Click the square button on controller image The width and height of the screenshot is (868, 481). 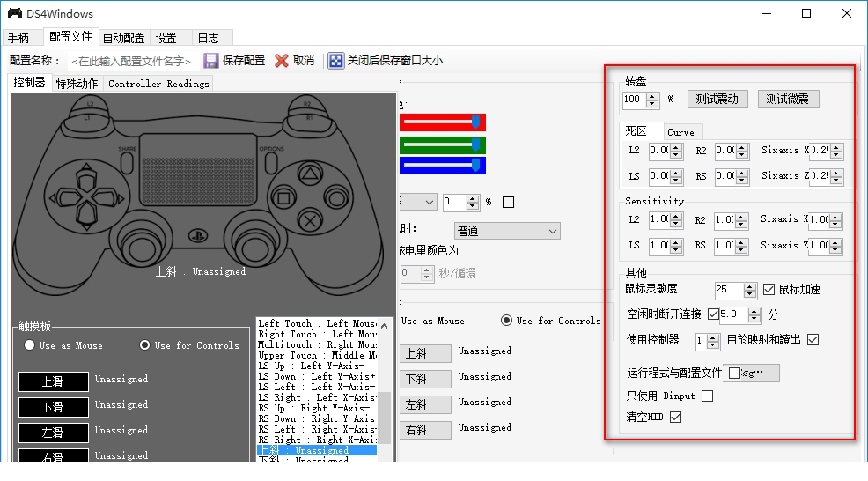[284, 198]
